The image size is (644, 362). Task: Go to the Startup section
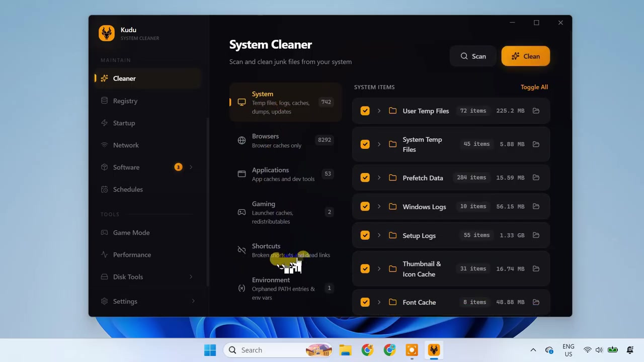(148, 123)
